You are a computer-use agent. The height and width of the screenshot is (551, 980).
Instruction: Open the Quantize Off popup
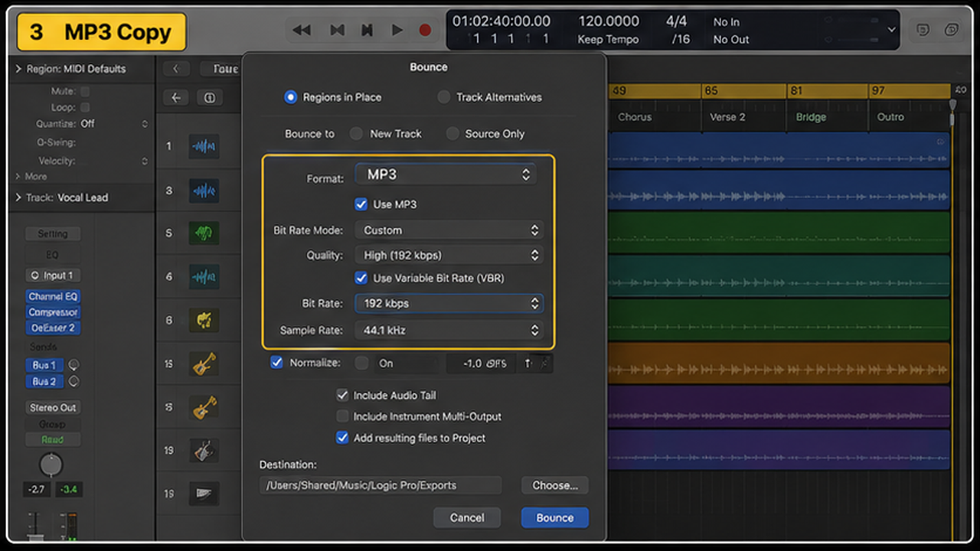coord(114,124)
